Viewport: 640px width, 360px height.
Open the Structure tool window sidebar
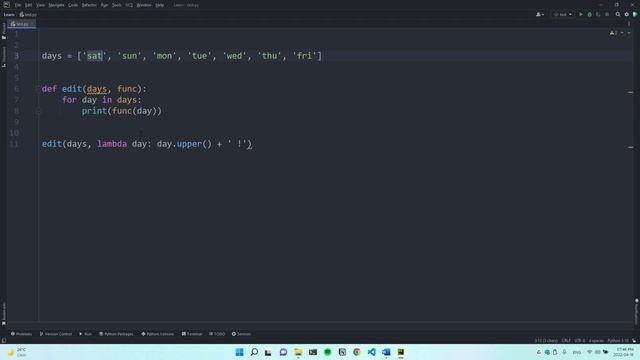[x=4, y=57]
